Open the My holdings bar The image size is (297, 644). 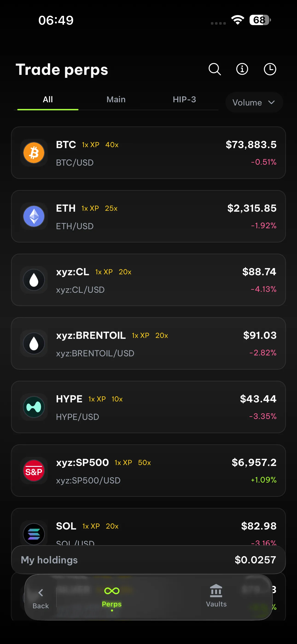click(148, 560)
